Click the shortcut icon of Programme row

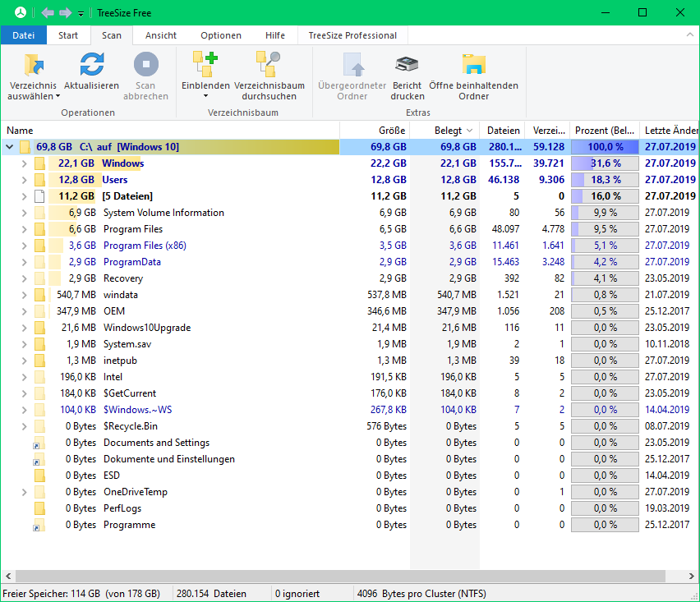[x=39, y=525]
